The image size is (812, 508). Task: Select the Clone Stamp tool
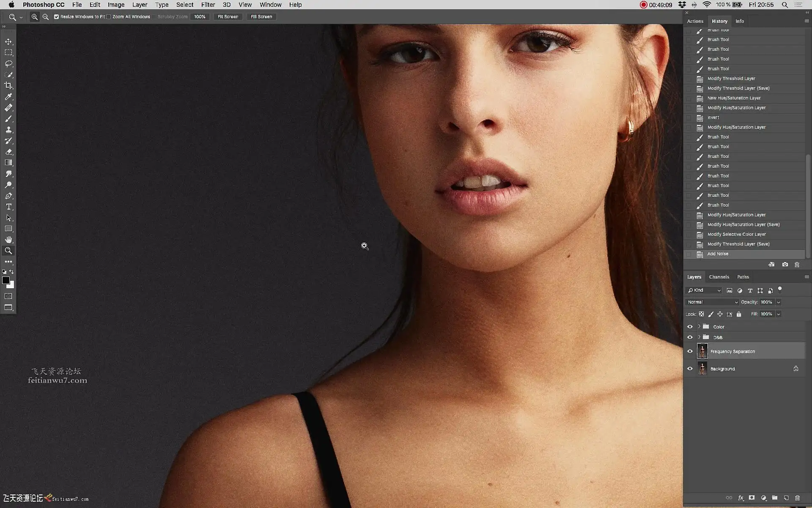pos(8,130)
